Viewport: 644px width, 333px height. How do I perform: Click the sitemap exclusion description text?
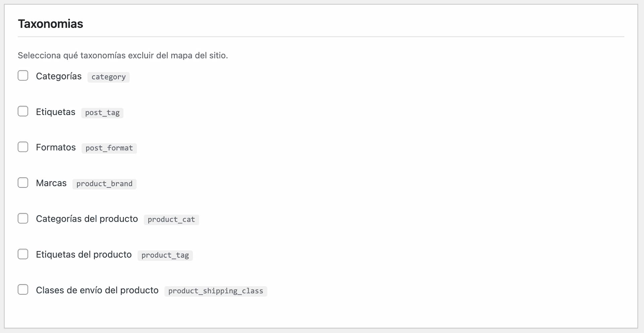123,55
